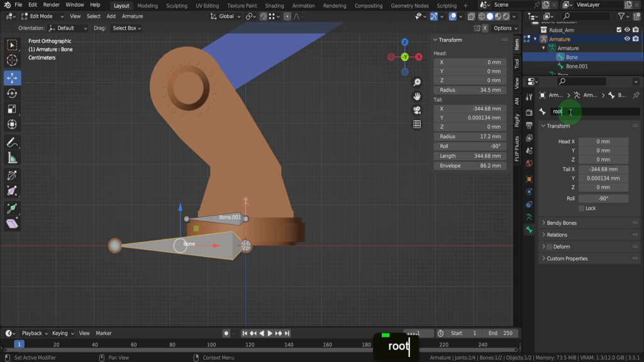
Task: Hide the Armature object via eye icon
Action: click(x=627, y=39)
